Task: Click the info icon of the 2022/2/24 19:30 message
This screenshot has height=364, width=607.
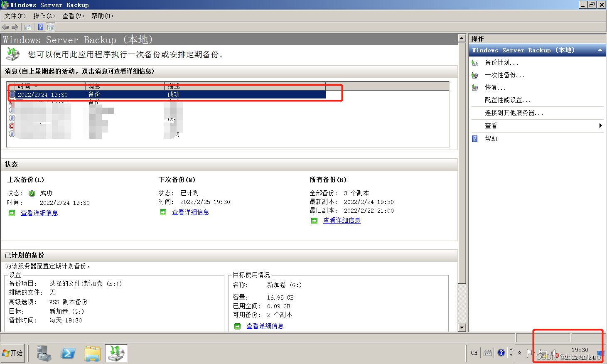Action: pos(12,95)
